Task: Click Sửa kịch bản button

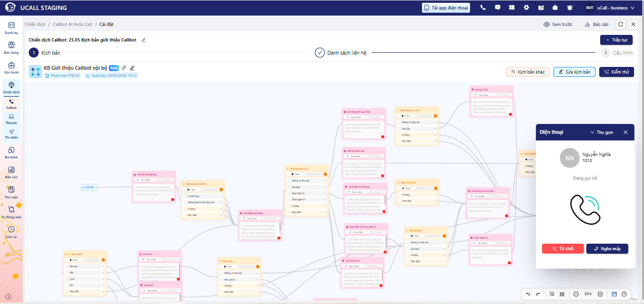Action: [574, 72]
